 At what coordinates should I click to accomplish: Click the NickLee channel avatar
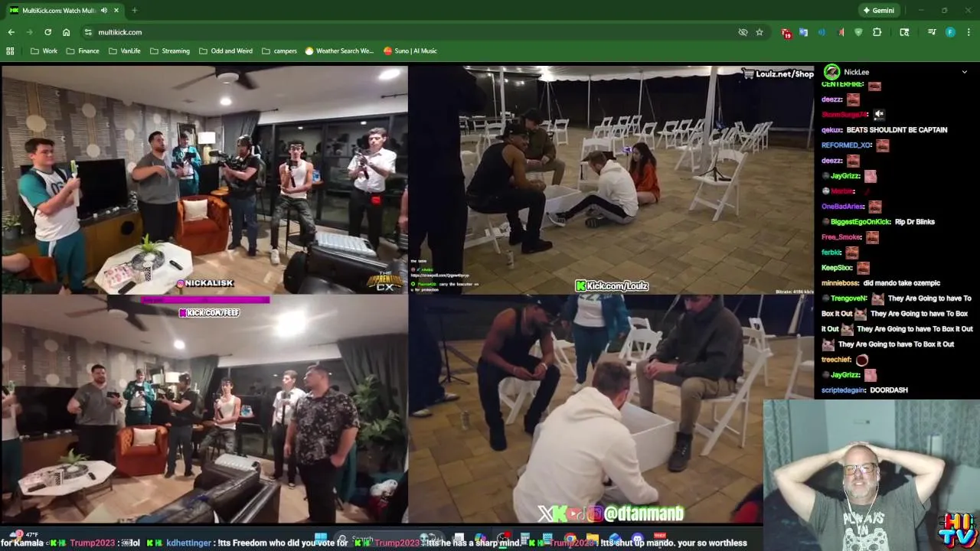(831, 72)
